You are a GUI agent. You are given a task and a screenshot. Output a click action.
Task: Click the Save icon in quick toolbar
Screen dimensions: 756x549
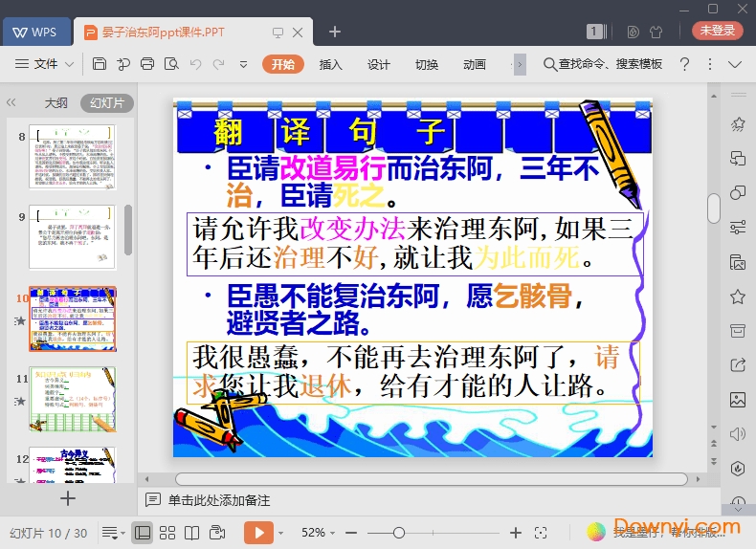coord(100,64)
